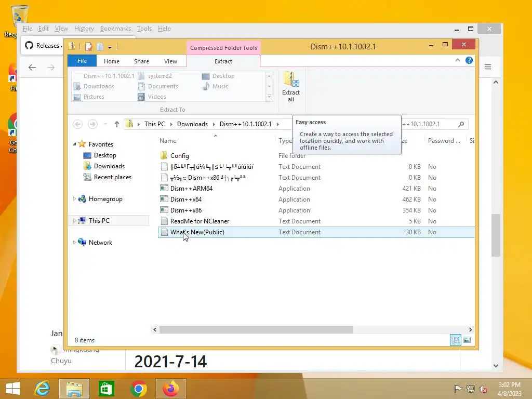
Task: Open Firefox Edit menu
Action: click(44, 29)
